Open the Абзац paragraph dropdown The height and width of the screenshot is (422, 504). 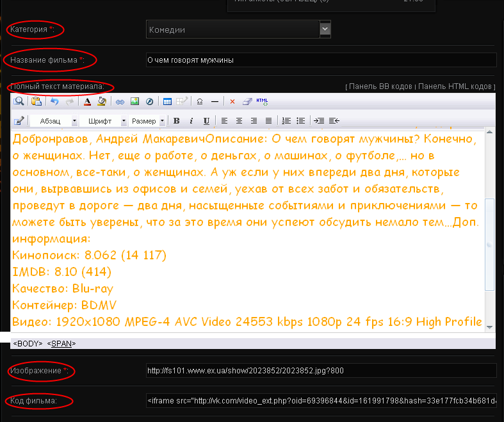(x=54, y=121)
